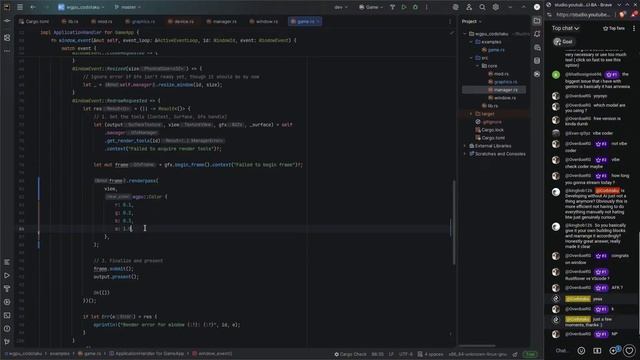
Task: Expand External Libraries node
Action: pos(465,146)
